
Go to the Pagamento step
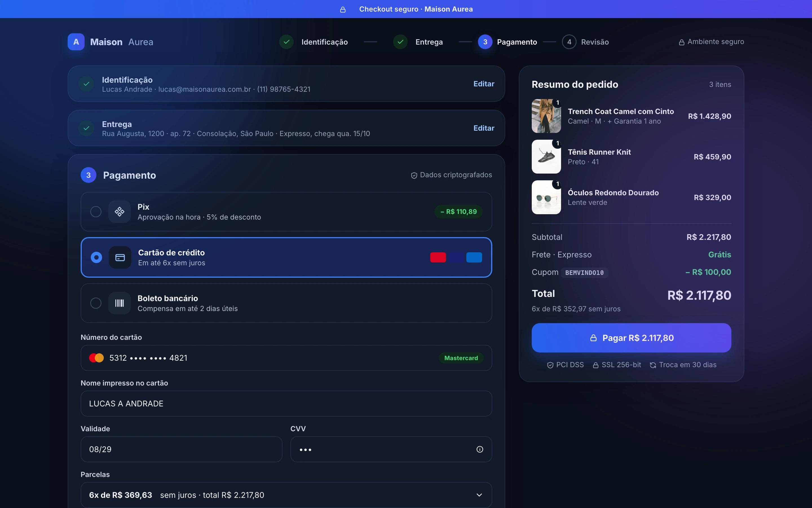pyautogui.click(x=507, y=42)
